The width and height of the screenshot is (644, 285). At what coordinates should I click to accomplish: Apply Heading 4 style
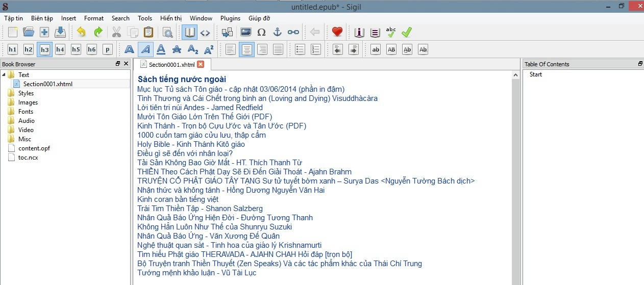60,49
